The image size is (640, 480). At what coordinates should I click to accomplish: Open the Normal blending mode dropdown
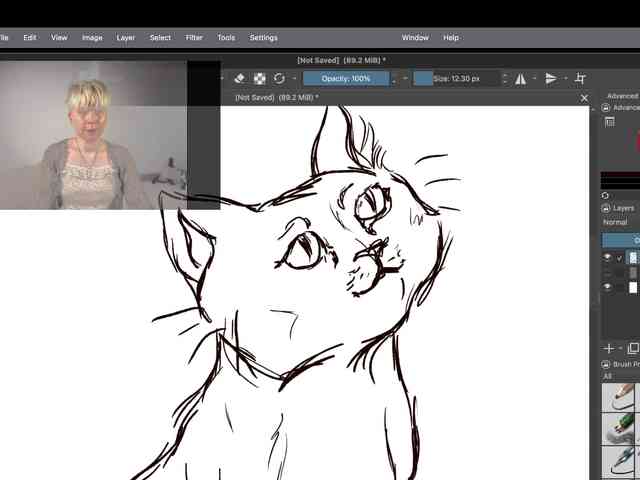[x=620, y=222]
